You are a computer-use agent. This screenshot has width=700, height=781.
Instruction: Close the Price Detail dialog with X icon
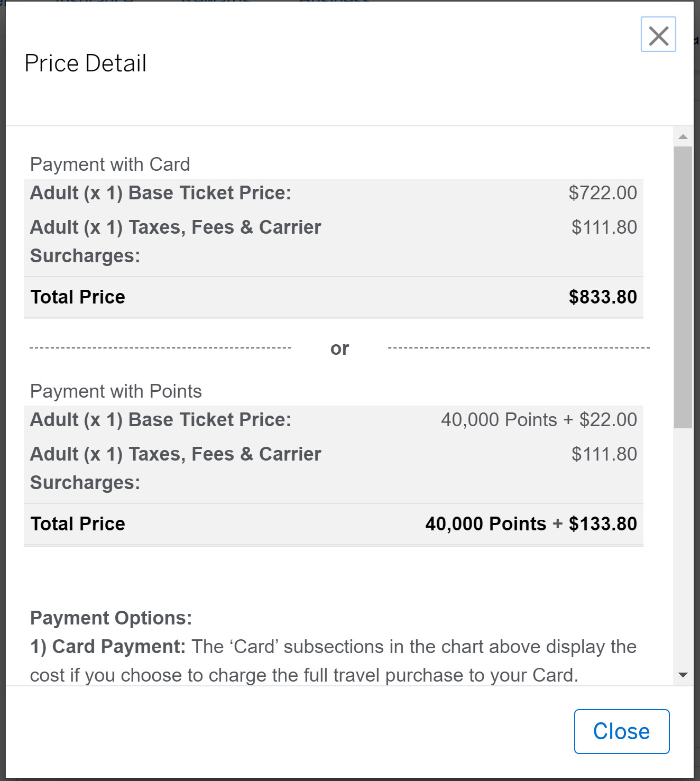coord(658,35)
